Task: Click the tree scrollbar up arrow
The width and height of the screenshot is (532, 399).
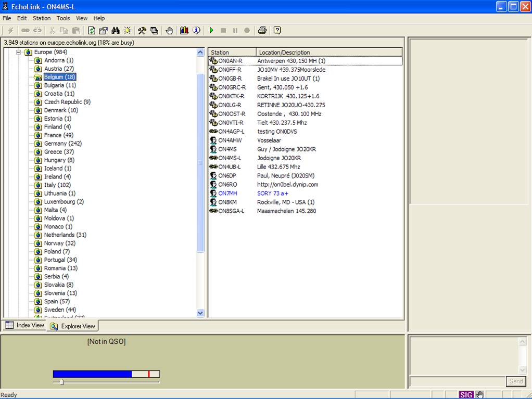Action: [200, 52]
